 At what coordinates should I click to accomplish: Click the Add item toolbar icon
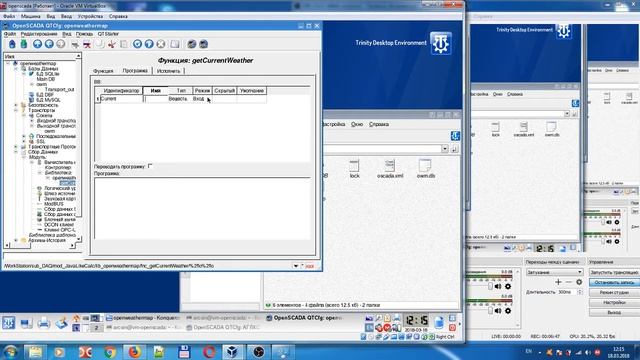coord(75,44)
